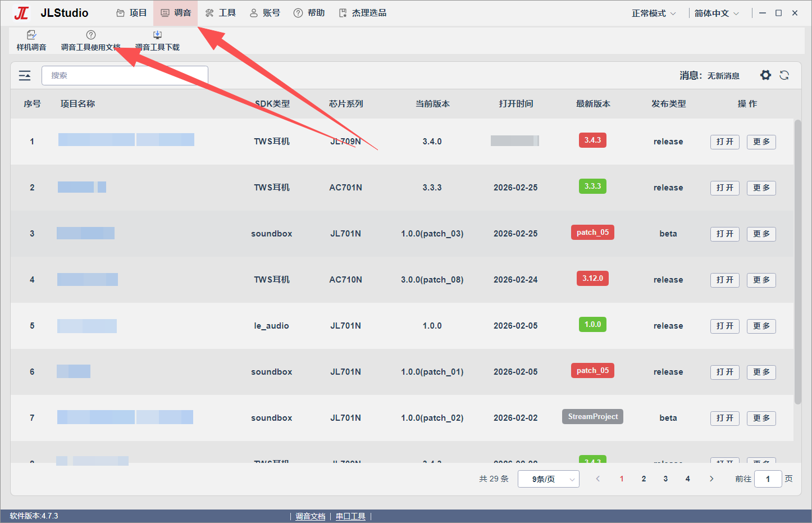Viewport: 812px width, 523px height.
Task: Click the refresh icon beside the gear
Action: [784, 75]
